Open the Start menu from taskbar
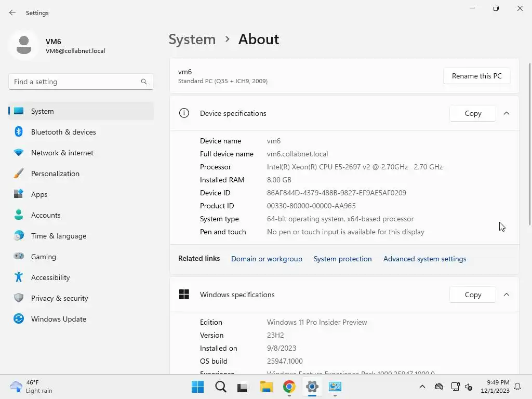The height and width of the screenshot is (399, 532). 197,387
